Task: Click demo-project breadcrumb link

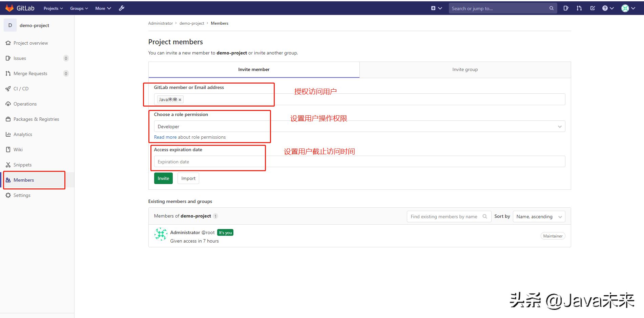Action: [x=192, y=23]
